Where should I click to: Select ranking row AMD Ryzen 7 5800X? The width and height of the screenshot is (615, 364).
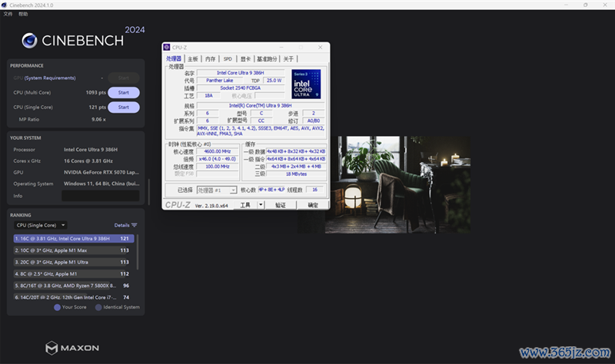click(74, 286)
